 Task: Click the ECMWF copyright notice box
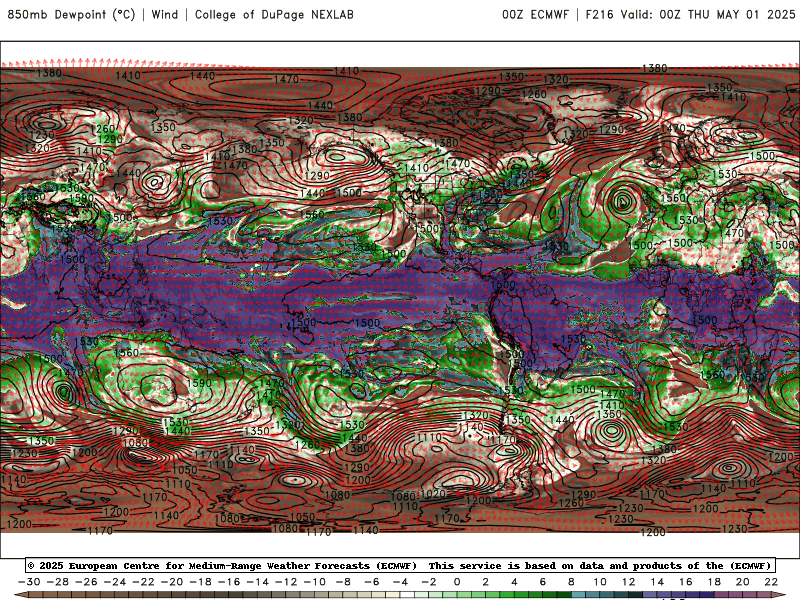[400, 565]
